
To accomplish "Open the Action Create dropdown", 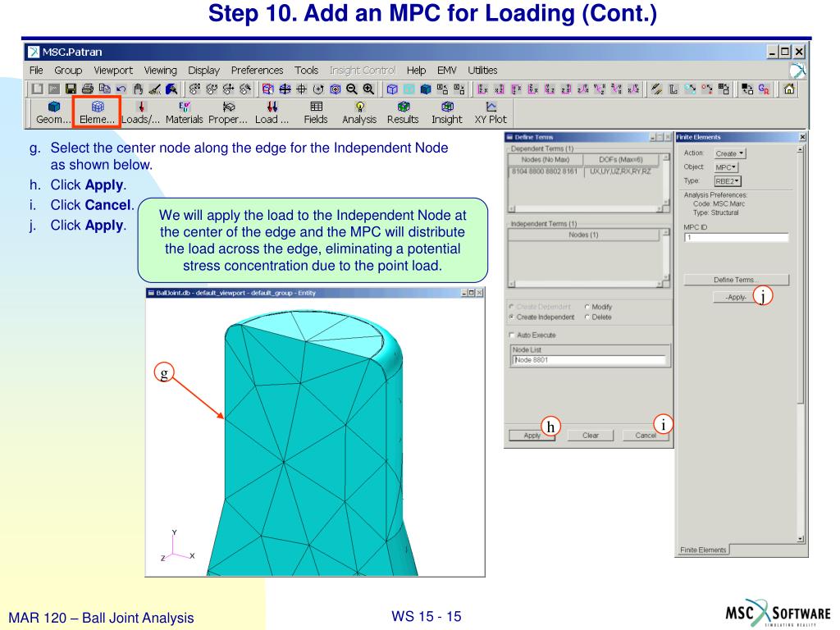I will [x=729, y=153].
